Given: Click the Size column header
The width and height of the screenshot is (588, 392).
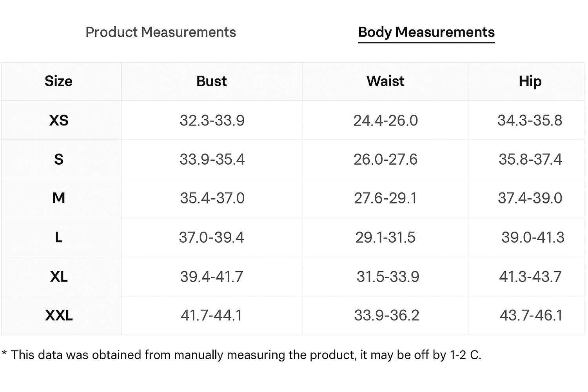Looking at the screenshot, I should pyautogui.click(x=58, y=81).
